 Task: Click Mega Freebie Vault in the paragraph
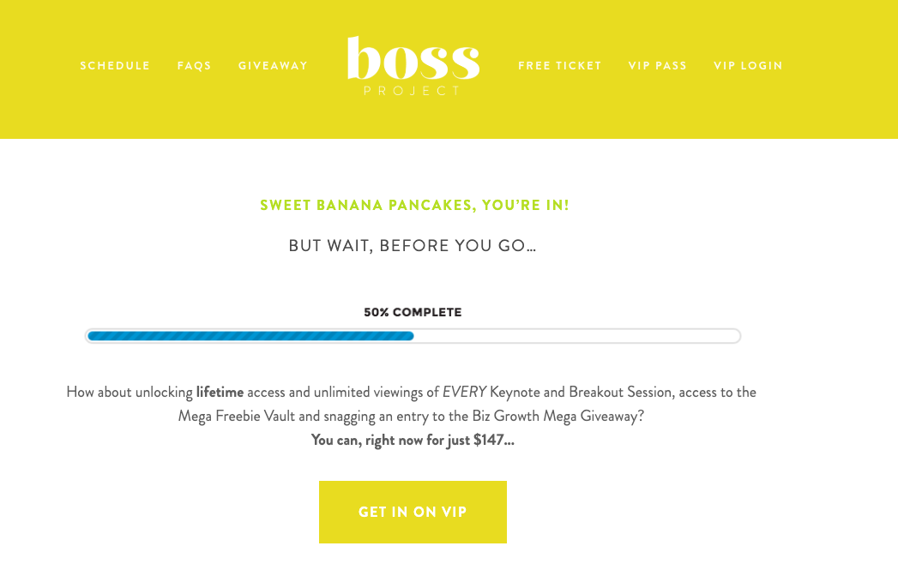[237, 417]
